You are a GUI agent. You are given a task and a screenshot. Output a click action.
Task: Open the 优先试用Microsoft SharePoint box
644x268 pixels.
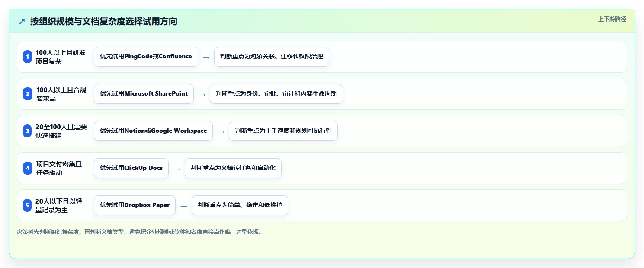point(144,94)
